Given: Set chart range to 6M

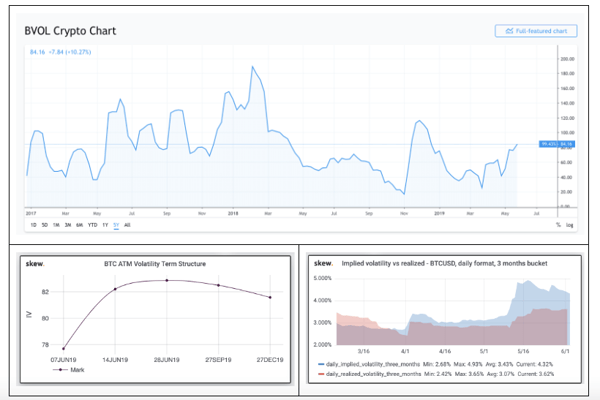Looking at the screenshot, I should pyautogui.click(x=80, y=224).
